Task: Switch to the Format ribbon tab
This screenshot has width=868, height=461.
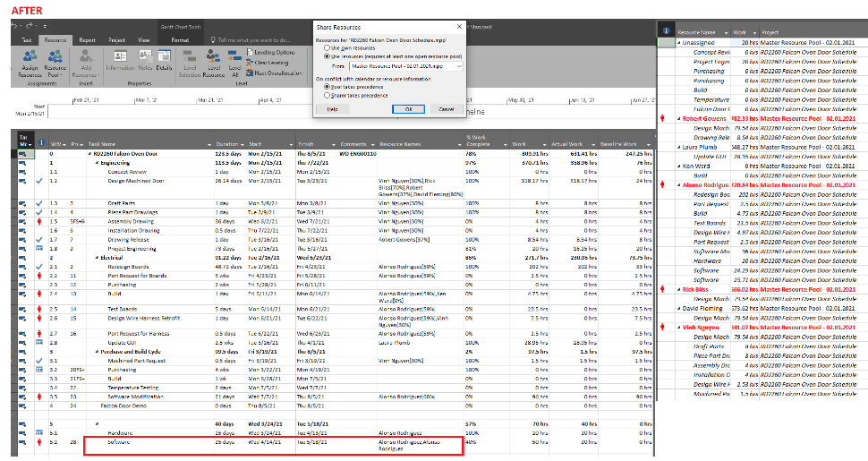Action: (x=180, y=40)
